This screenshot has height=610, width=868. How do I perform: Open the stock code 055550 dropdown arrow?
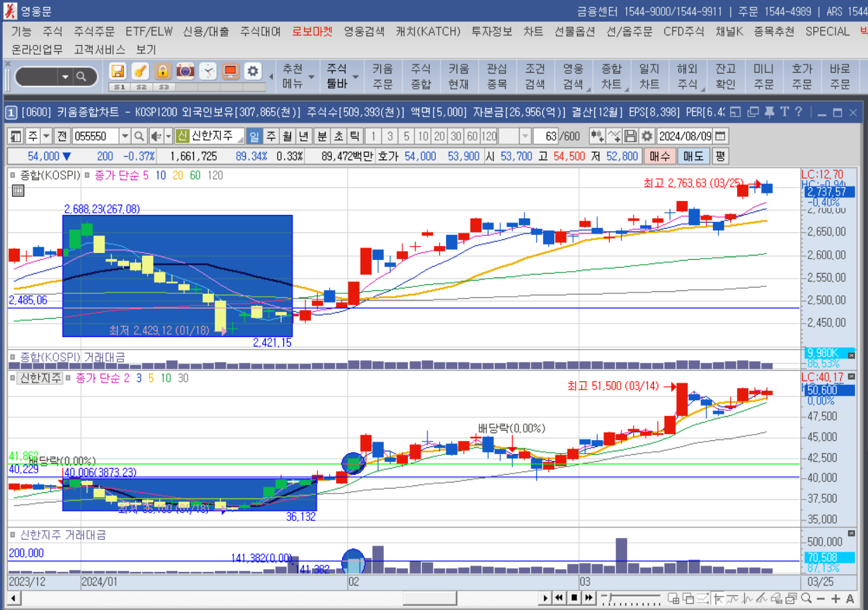pos(125,136)
